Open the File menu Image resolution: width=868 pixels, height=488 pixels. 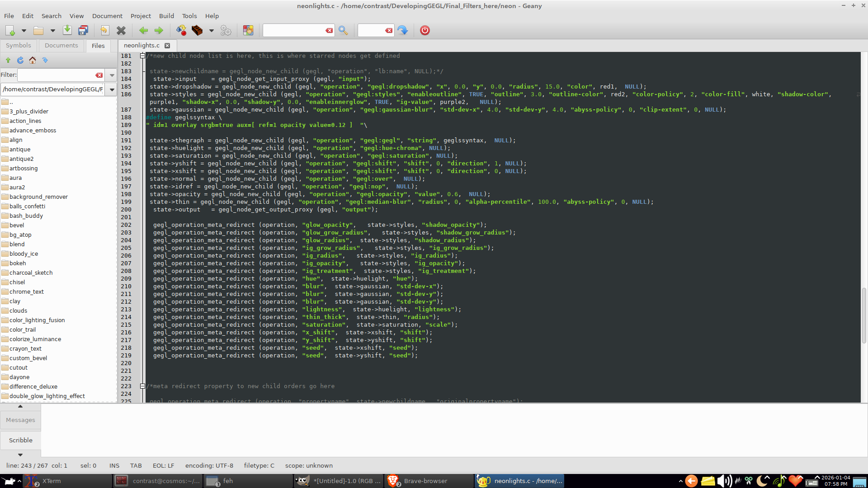(9, 16)
